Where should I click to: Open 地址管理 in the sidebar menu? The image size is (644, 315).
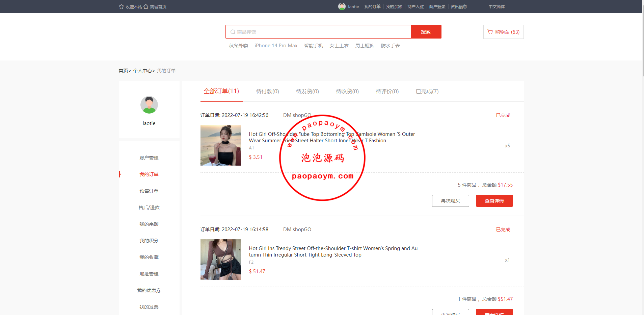click(149, 274)
